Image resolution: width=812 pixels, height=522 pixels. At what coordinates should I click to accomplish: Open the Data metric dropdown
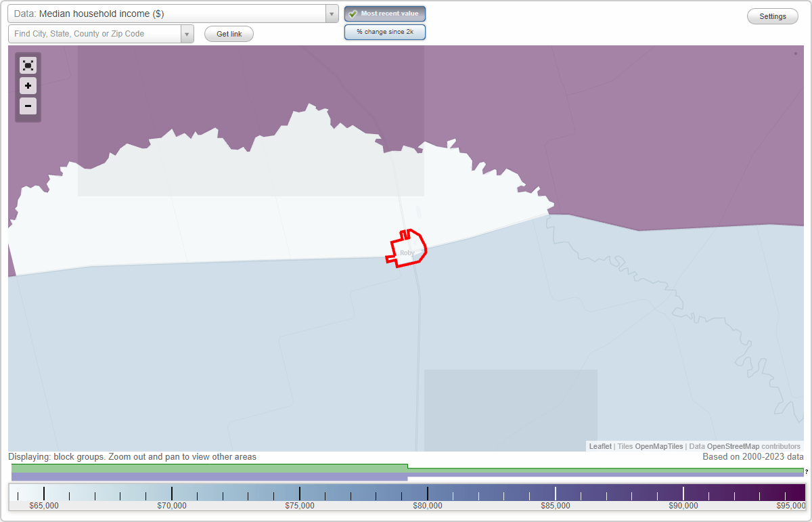click(x=331, y=14)
